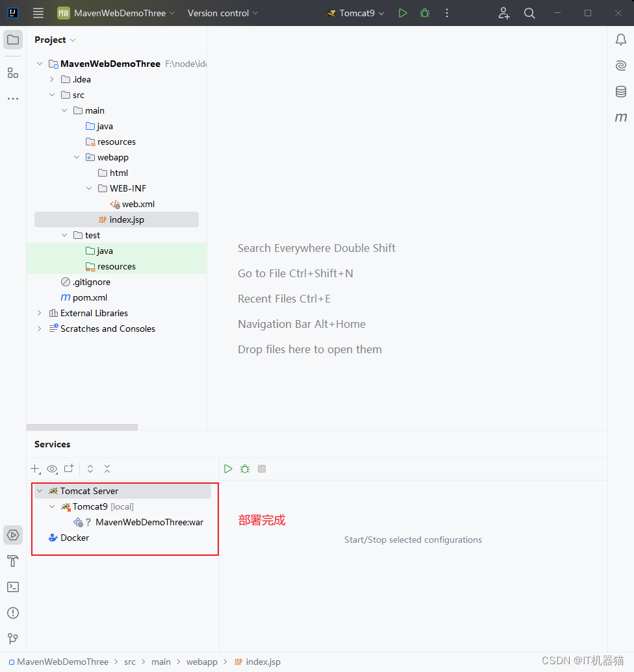This screenshot has width=634, height=672.
Task: Select .gitignore file
Action: [86, 282]
